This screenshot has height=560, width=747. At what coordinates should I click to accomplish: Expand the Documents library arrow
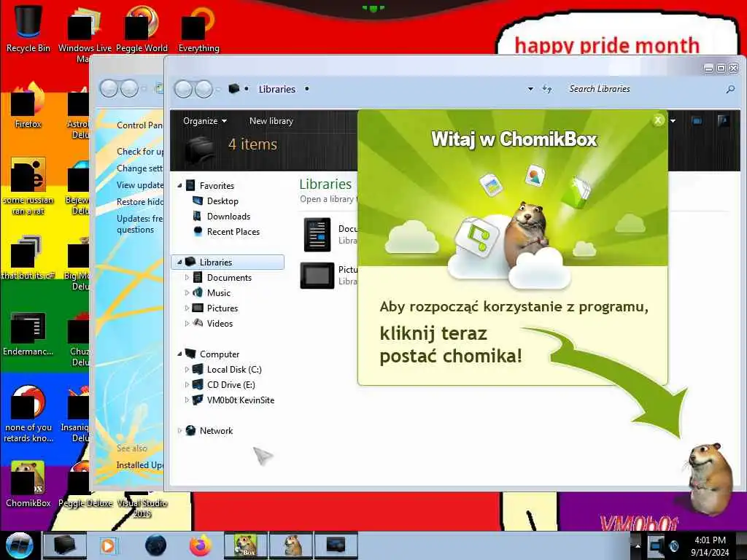click(187, 277)
